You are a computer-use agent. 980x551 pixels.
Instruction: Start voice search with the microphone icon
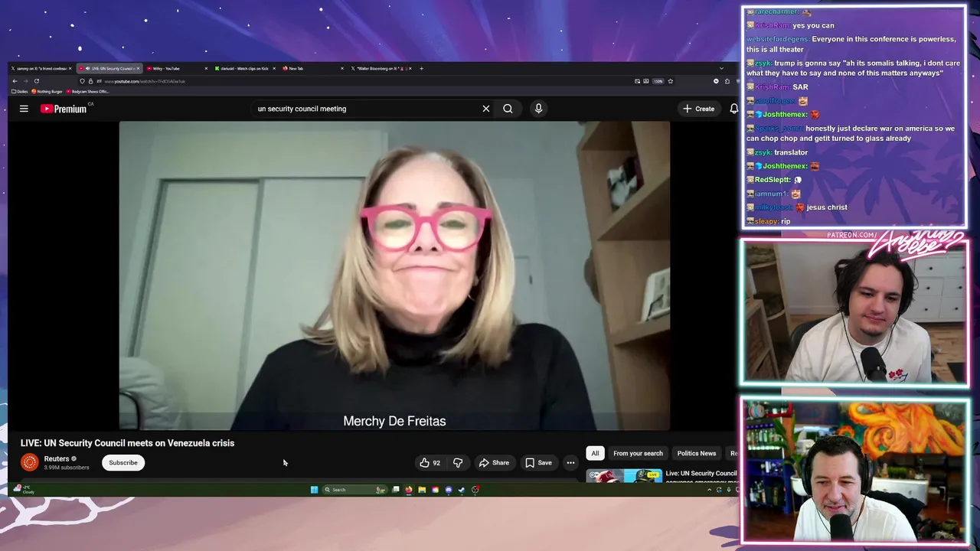pyautogui.click(x=538, y=109)
